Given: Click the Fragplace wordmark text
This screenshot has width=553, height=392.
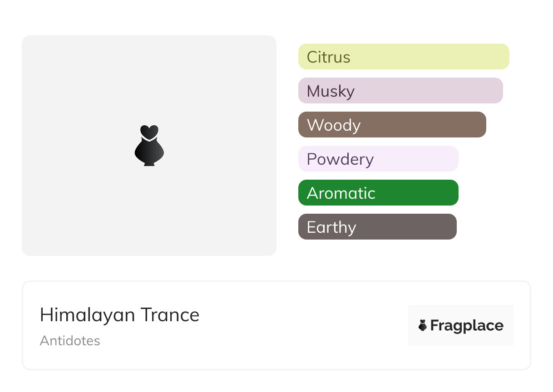Looking at the screenshot, I should [467, 325].
